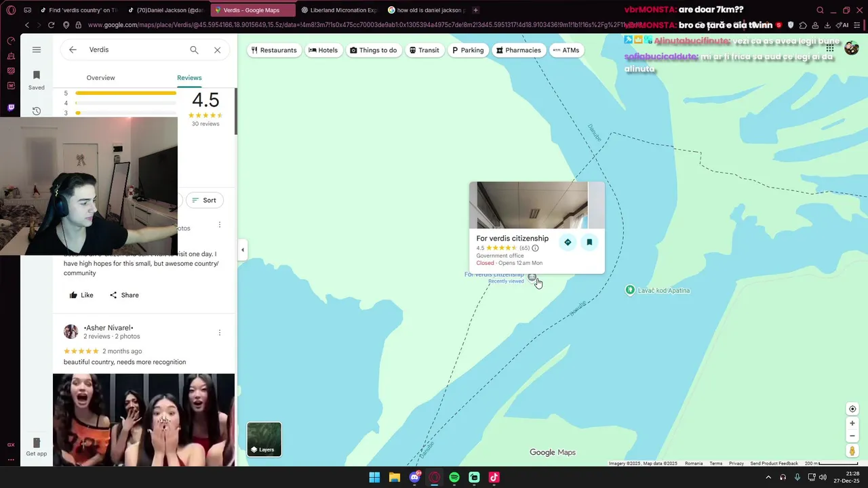868x488 pixels.
Task: Open the Privacy link in map footer
Action: tap(736, 464)
